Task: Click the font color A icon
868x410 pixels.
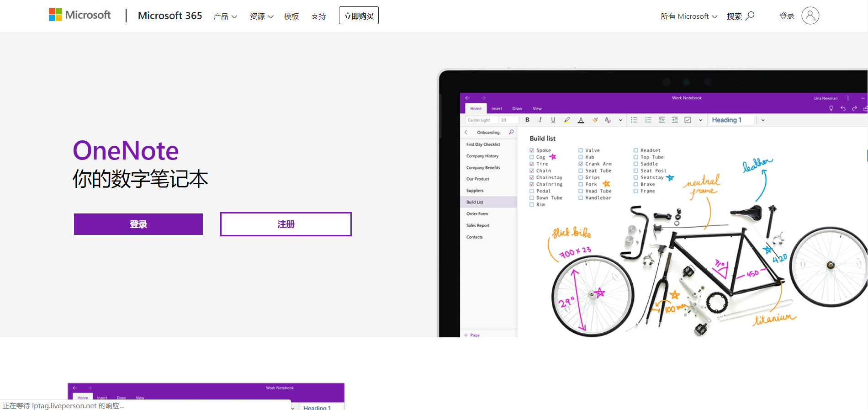Action: [x=581, y=120]
